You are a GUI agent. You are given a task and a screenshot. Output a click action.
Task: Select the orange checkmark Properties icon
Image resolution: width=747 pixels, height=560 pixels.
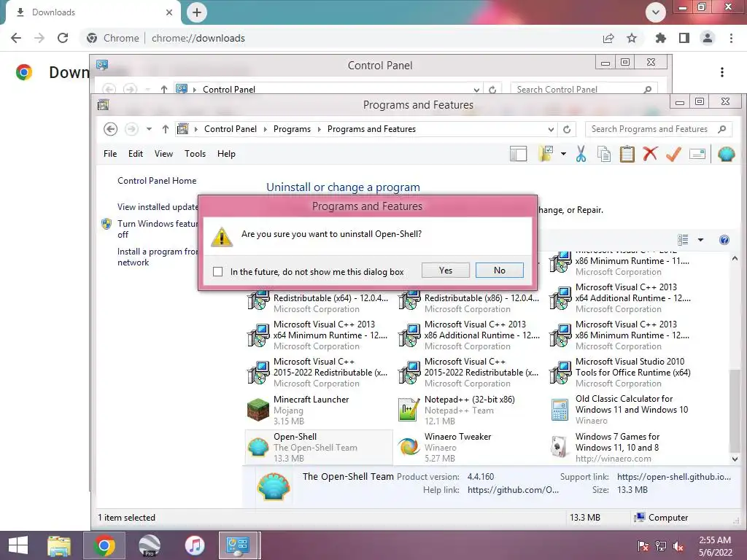[x=673, y=154]
